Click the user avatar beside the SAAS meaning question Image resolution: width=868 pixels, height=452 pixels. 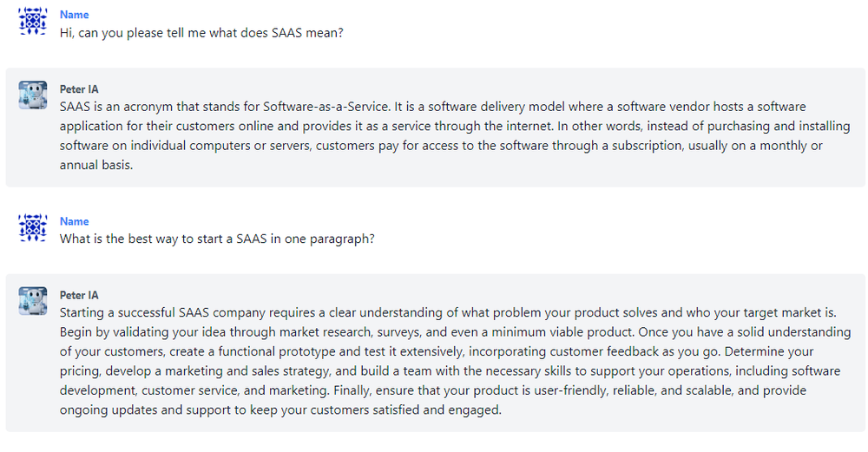(x=33, y=22)
